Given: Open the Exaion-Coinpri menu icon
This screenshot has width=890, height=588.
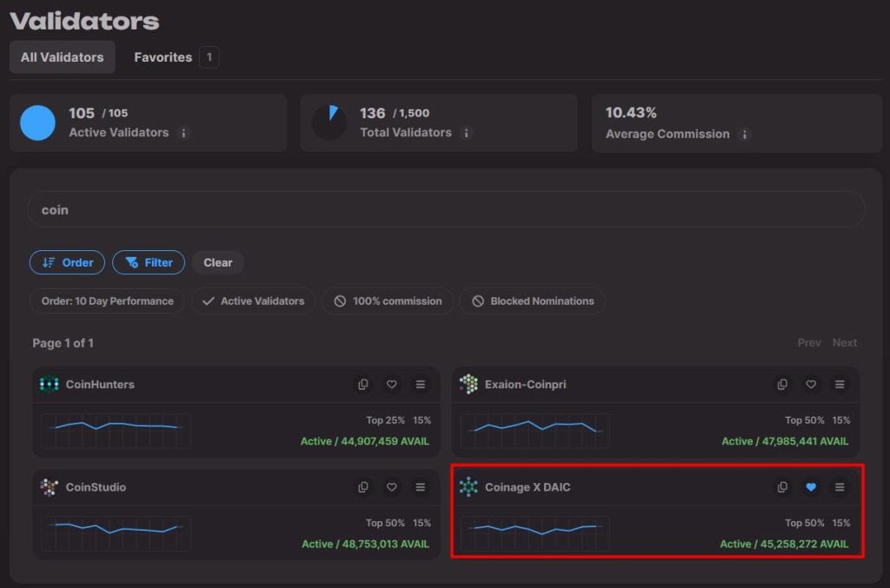Looking at the screenshot, I should 840,385.
